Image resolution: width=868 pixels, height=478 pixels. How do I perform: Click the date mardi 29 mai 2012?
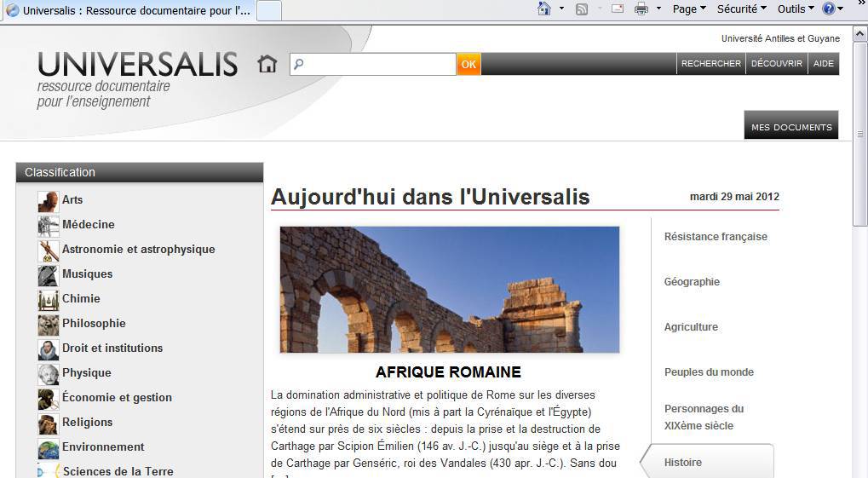click(734, 197)
